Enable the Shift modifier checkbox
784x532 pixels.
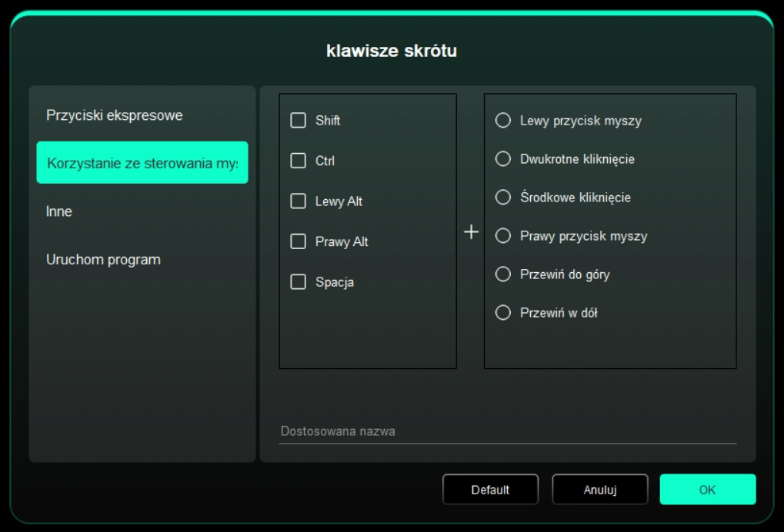click(x=299, y=121)
